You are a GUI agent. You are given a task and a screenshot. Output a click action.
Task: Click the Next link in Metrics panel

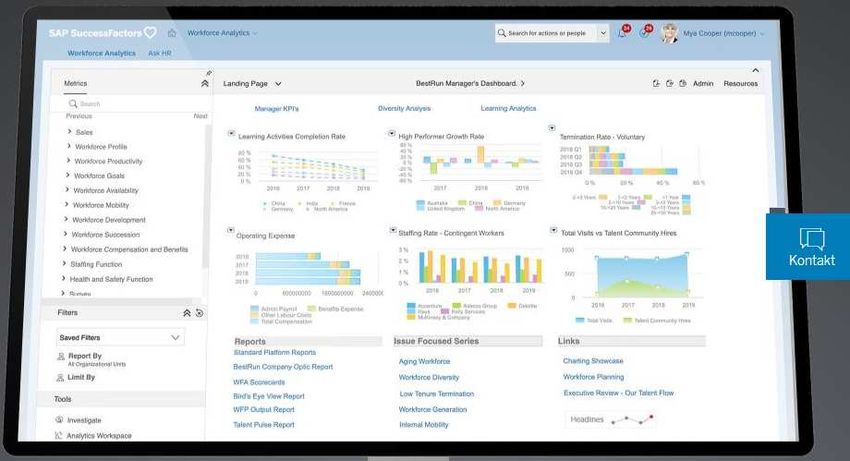(x=200, y=116)
